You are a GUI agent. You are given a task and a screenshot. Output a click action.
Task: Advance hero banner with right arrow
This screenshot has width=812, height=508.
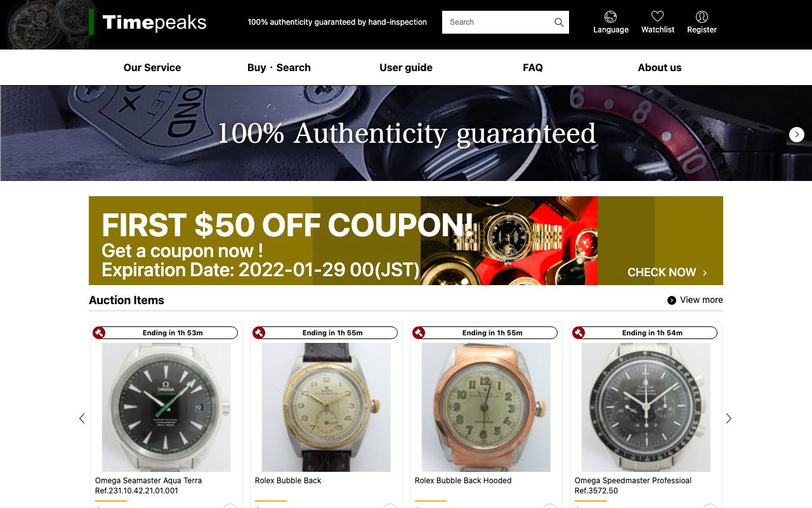(797, 134)
